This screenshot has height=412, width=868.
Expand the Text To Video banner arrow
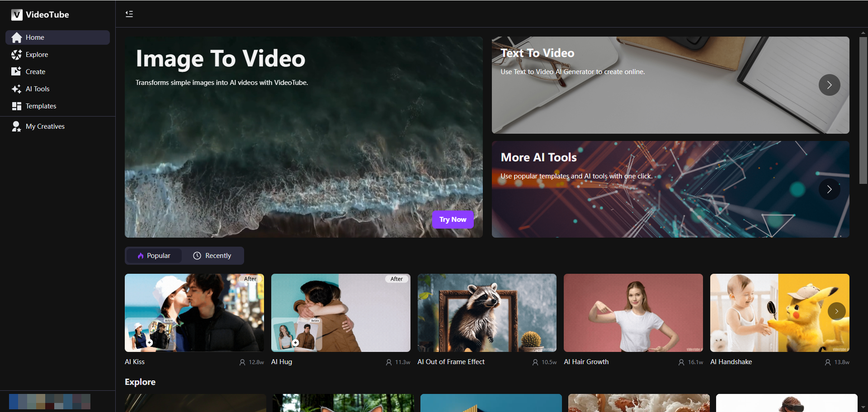click(x=829, y=84)
